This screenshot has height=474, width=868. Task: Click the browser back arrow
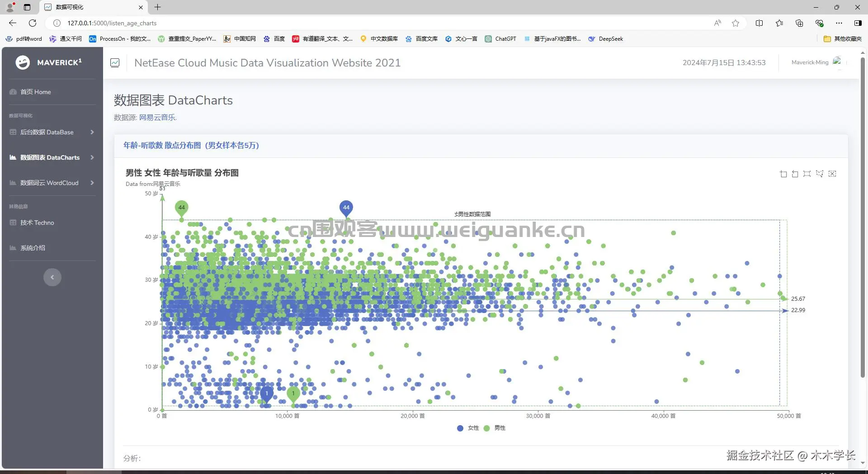click(13, 23)
